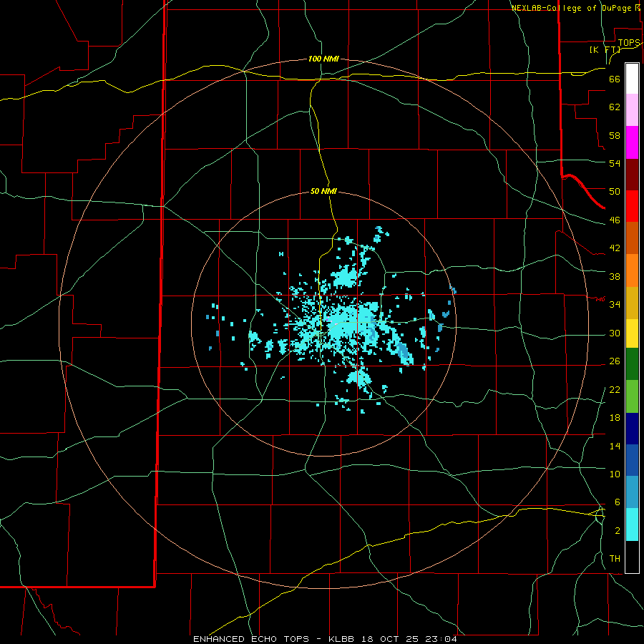Click the '10' legend value
The image size is (644, 644).
pyautogui.click(x=615, y=474)
